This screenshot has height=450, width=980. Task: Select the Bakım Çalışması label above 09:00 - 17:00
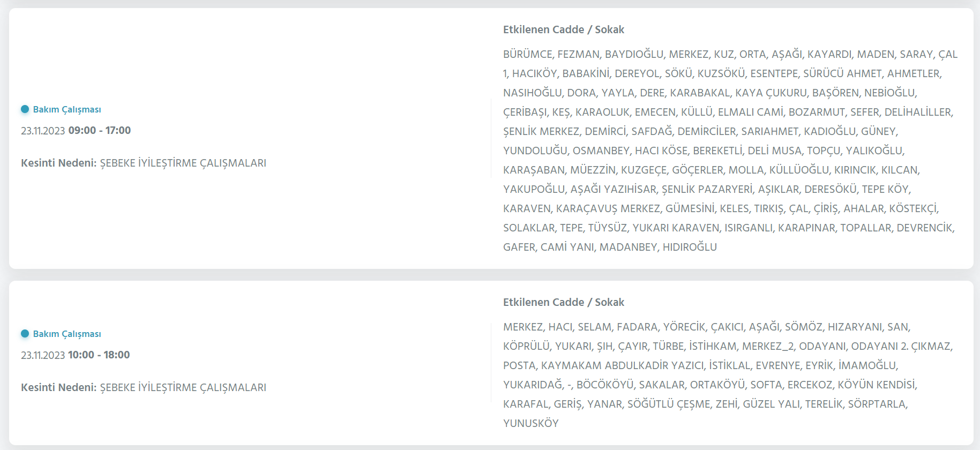[67, 109]
